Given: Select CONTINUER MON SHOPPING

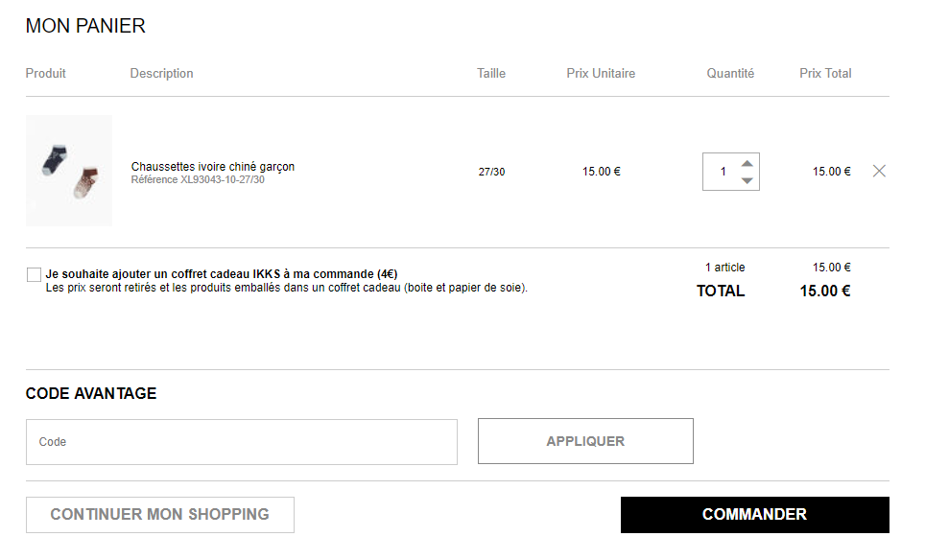Looking at the screenshot, I should click(160, 515).
